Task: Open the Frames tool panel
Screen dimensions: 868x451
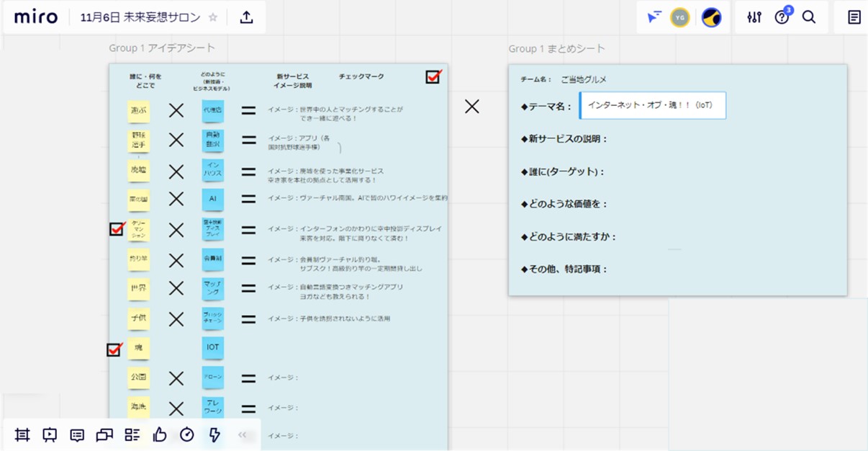Action: click(22, 434)
